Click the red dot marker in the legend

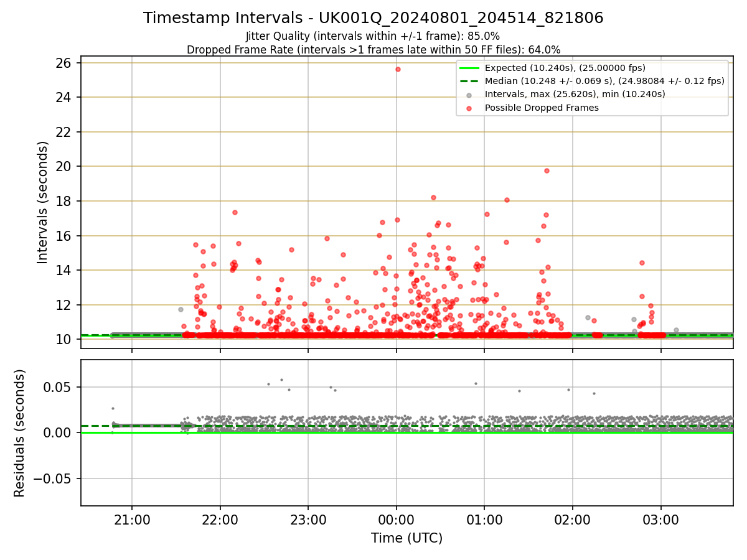point(469,108)
